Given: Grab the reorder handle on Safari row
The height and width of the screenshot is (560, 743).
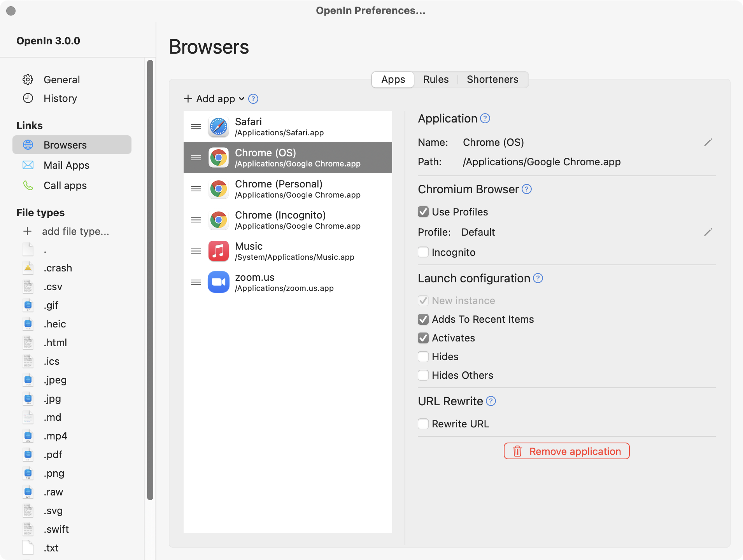Looking at the screenshot, I should 196,126.
